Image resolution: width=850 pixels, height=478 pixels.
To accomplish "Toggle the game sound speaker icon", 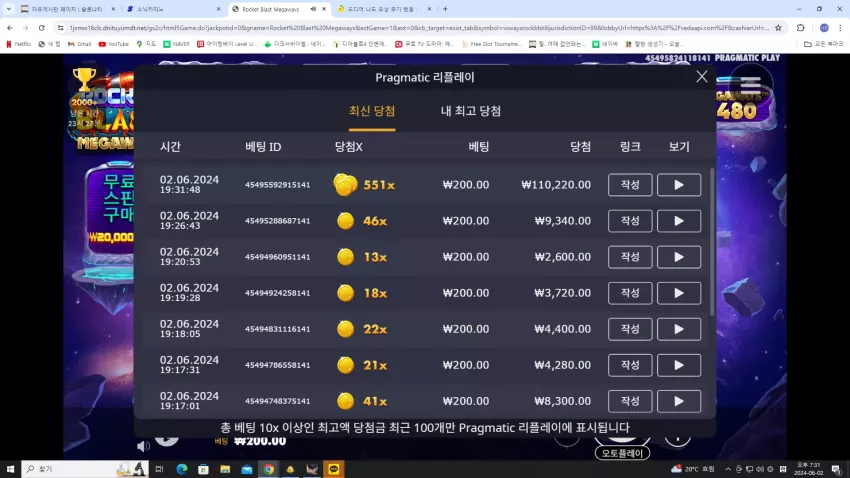I will [143, 445].
